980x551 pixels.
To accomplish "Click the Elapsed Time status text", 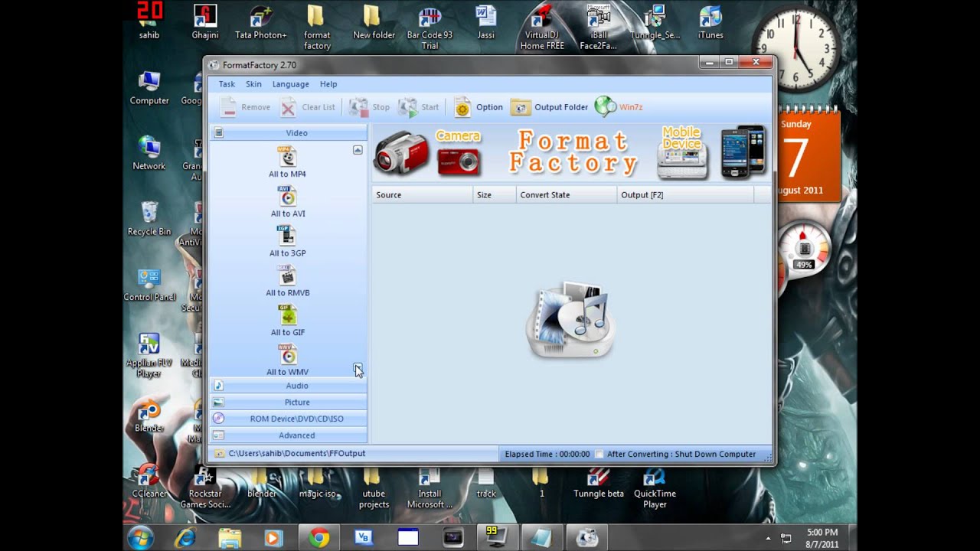I will coord(547,454).
